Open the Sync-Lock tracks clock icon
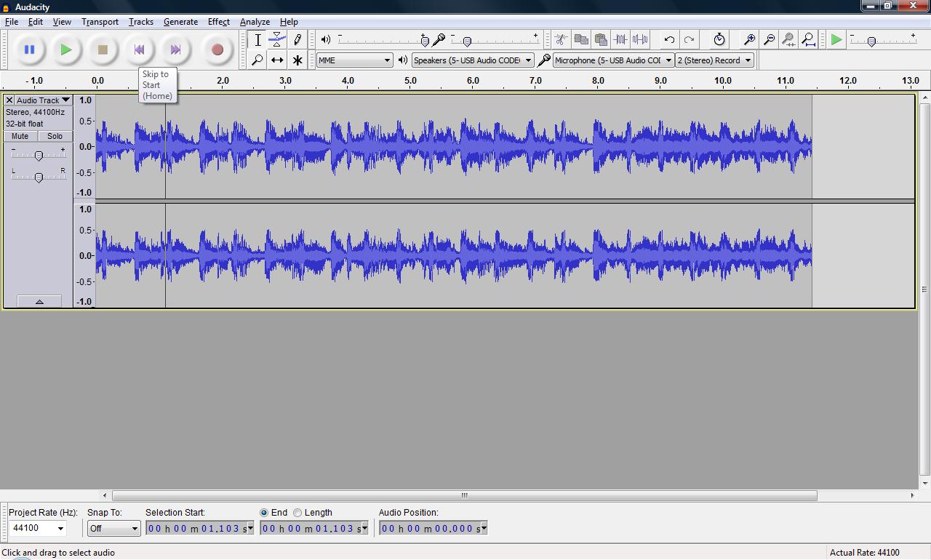The width and height of the screenshot is (931, 560). [x=719, y=40]
